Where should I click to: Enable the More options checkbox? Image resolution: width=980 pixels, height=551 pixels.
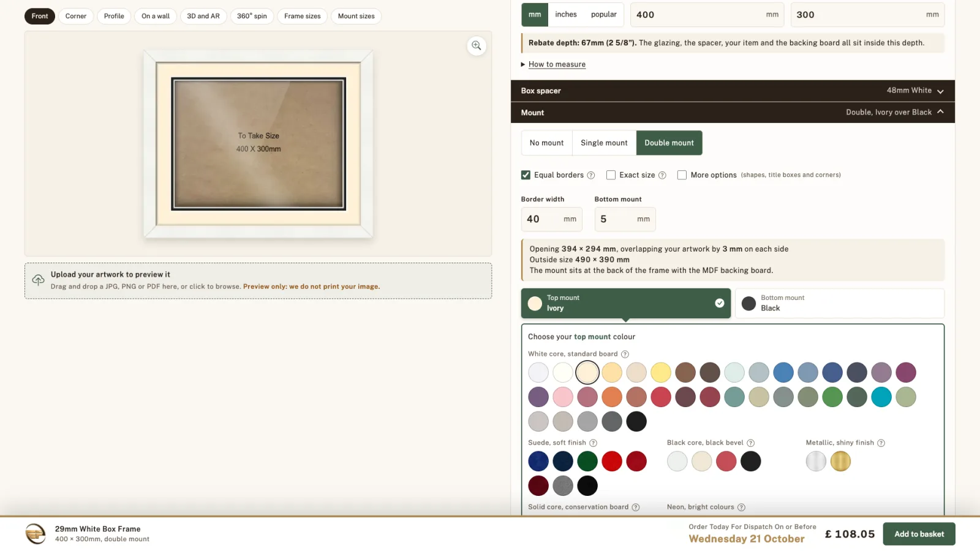pyautogui.click(x=682, y=175)
